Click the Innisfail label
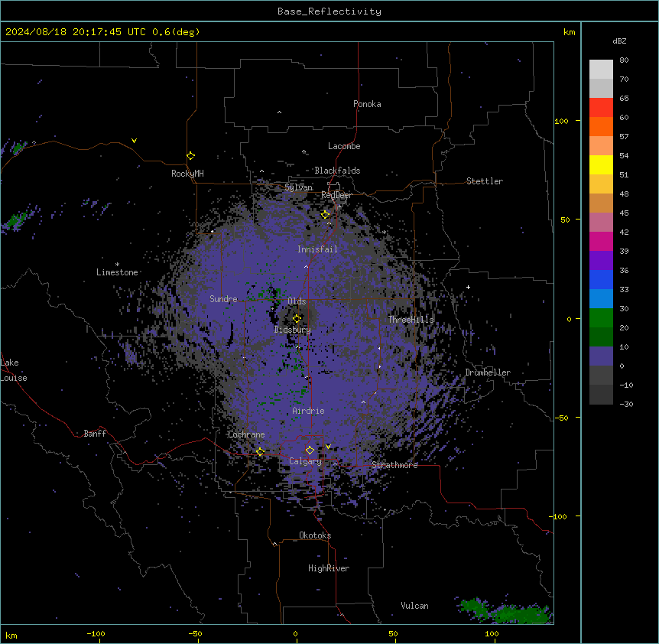The height and width of the screenshot is (644, 659). [x=317, y=249]
